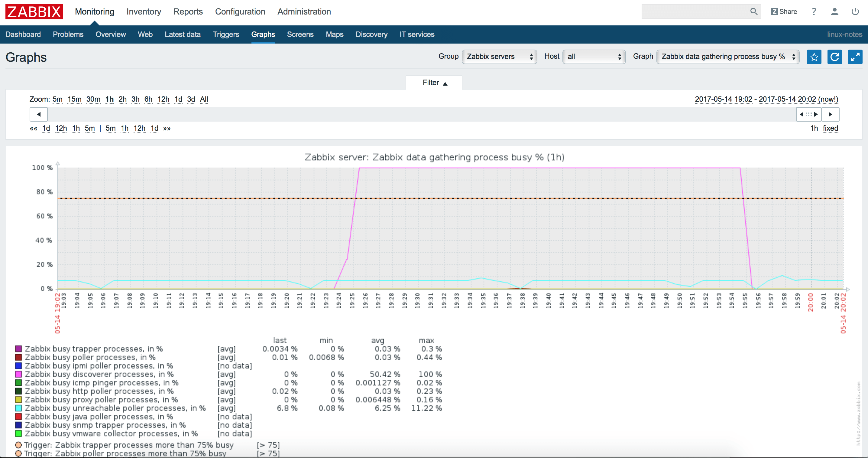The width and height of the screenshot is (868, 458).
Task: Click start date 2017-05-14 19:02
Action: pos(724,99)
